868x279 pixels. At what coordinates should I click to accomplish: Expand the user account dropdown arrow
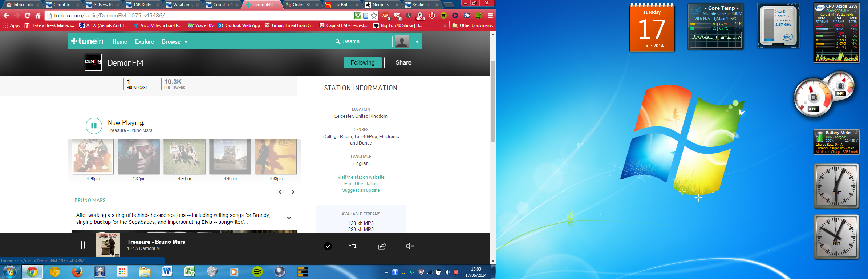click(x=417, y=42)
